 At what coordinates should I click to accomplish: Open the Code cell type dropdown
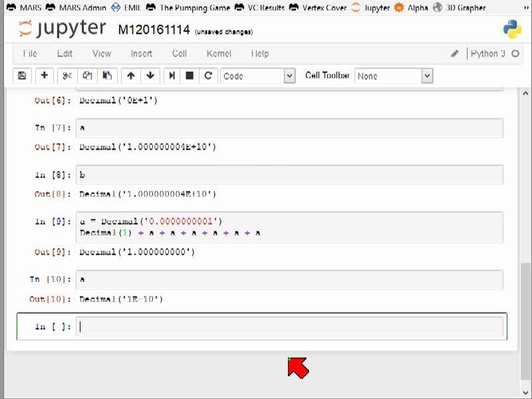point(258,76)
